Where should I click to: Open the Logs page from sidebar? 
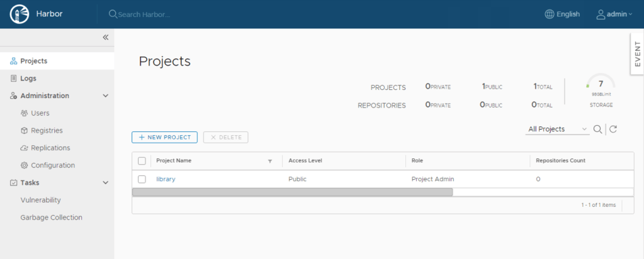point(28,79)
